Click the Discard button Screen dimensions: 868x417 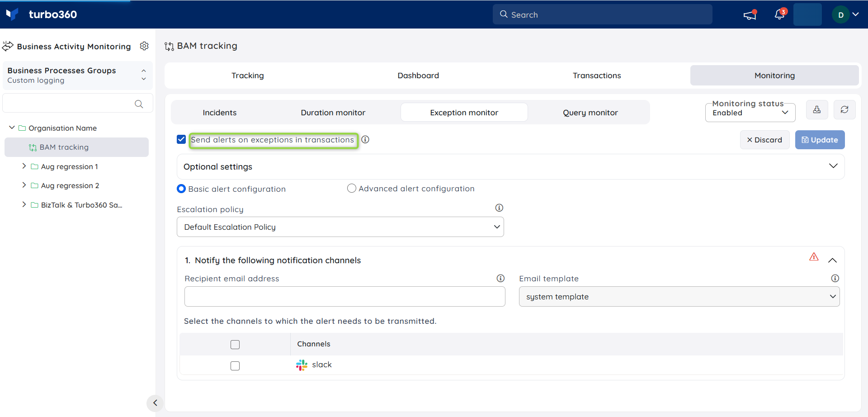click(764, 140)
